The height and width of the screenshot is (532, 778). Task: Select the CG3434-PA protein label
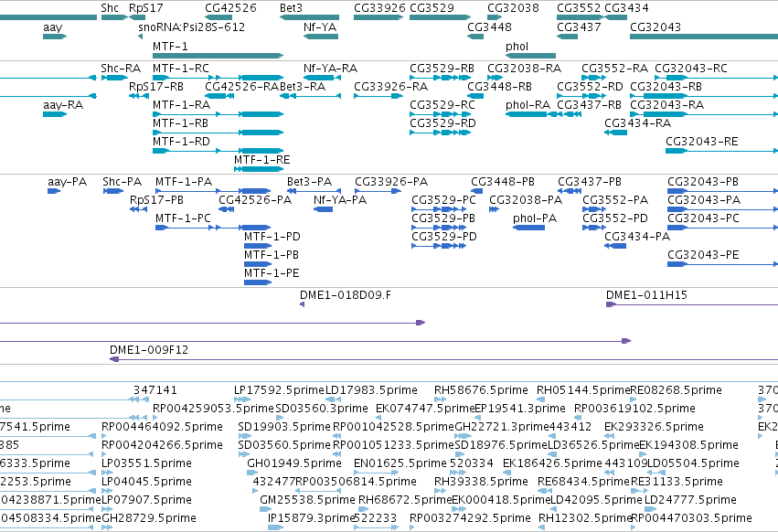click(637, 236)
